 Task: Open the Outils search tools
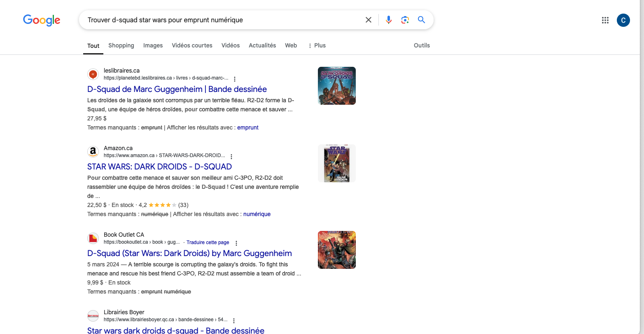point(422,45)
